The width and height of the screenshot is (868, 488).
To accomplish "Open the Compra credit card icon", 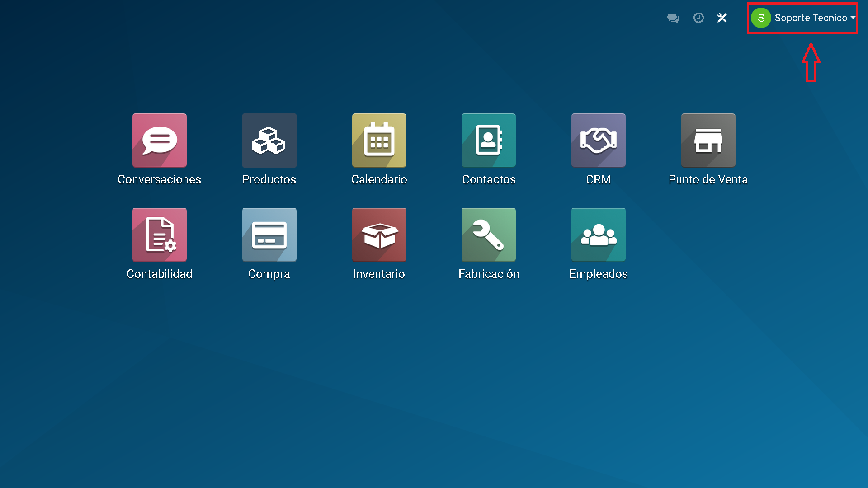I will click(x=269, y=235).
